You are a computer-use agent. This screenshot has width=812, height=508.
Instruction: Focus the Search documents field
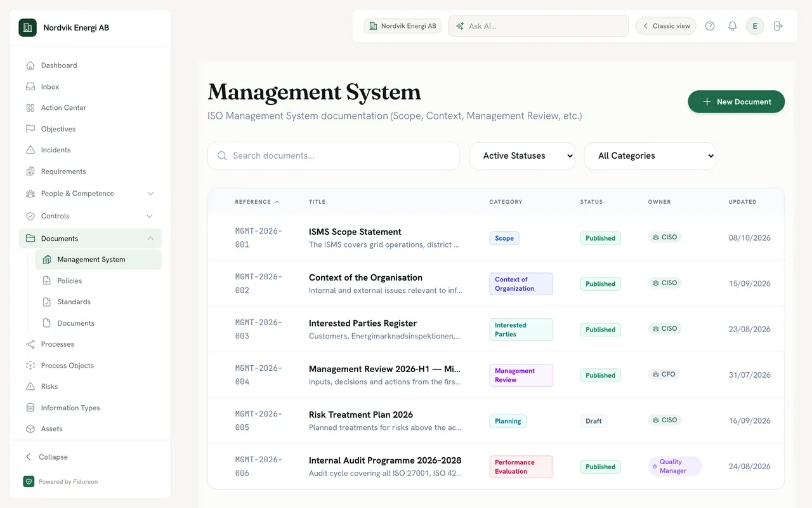pyautogui.click(x=334, y=156)
